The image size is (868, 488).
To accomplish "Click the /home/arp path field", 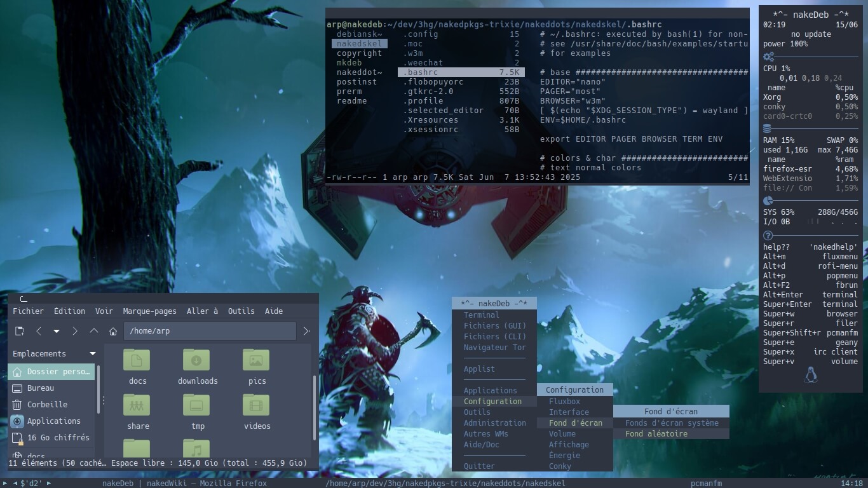I will point(210,331).
